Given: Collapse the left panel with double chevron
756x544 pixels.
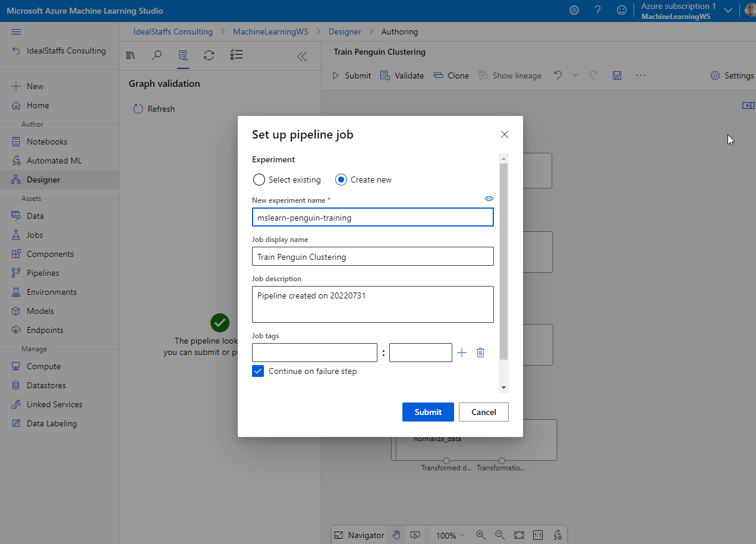Looking at the screenshot, I should pyautogui.click(x=301, y=56).
